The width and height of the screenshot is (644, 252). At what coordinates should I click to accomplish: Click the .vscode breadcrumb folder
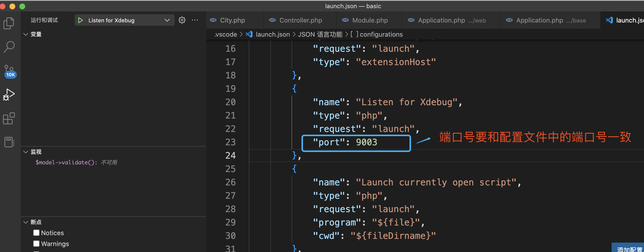pyautogui.click(x=226, y=34)
